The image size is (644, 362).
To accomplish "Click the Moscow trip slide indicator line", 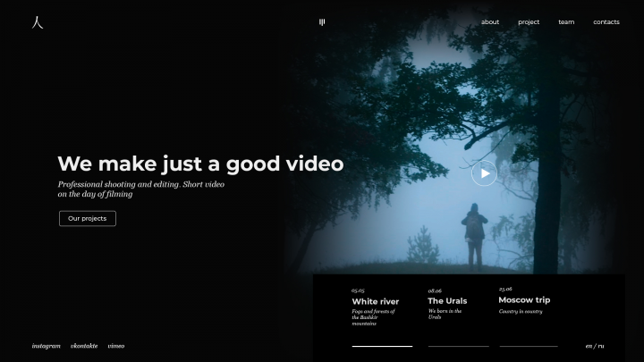I will pos(529,346).
